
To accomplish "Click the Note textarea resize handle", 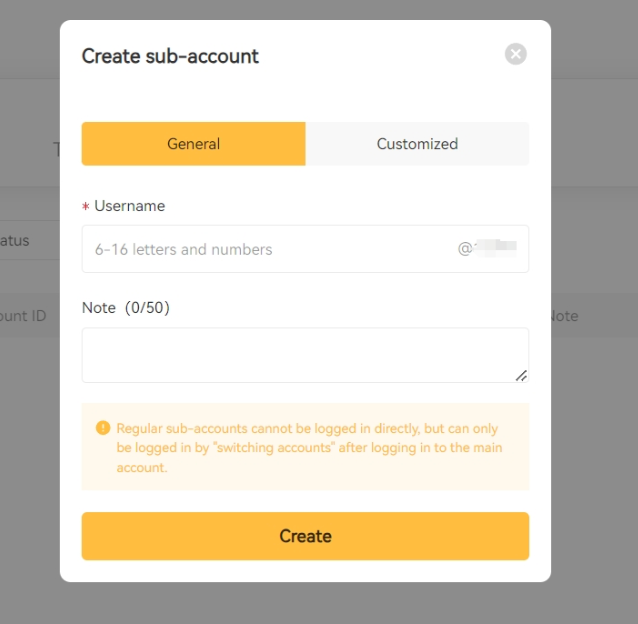I will 521,375.
